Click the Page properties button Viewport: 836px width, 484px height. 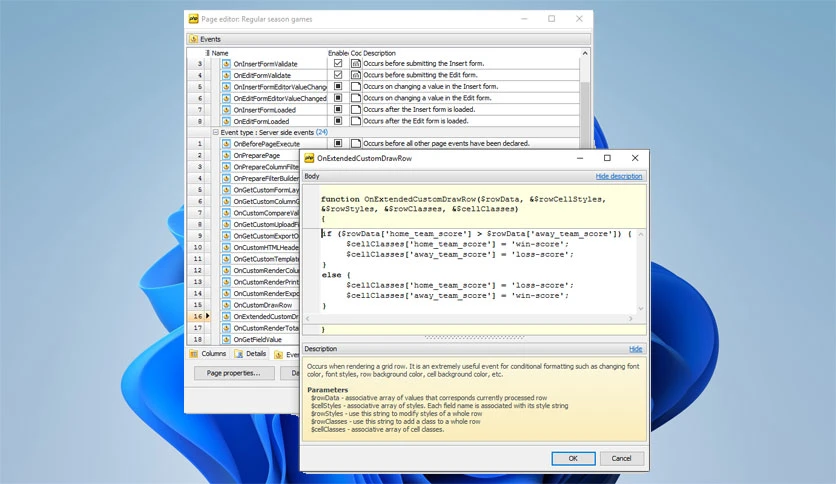pos(234,373)
